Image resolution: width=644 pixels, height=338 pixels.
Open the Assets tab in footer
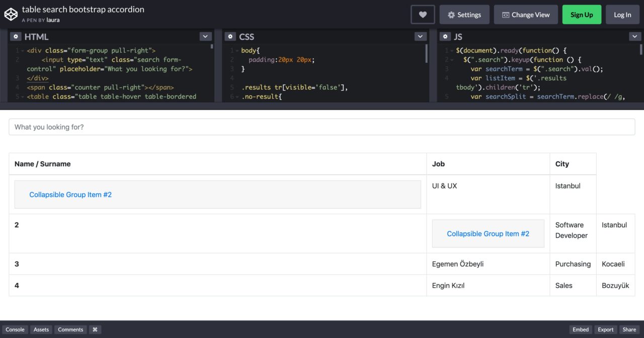pyautogui.click(x=41, y=329)
